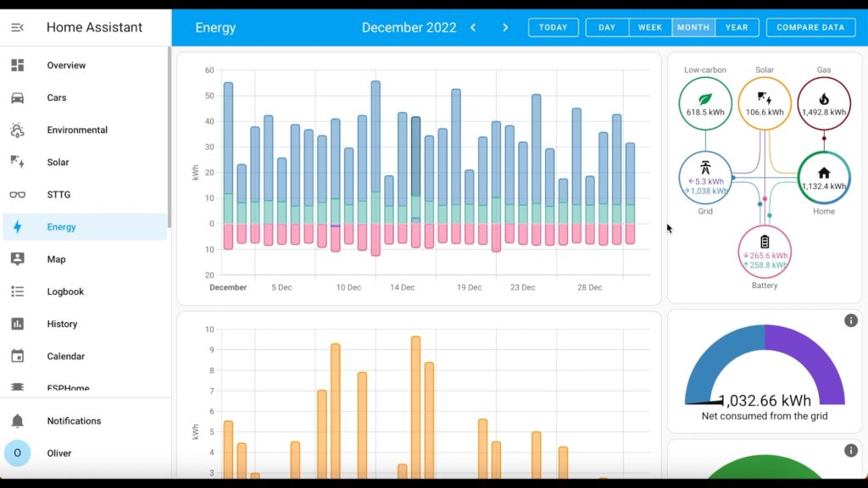
Task: Open Oliver's profile name
Action: 59,453
